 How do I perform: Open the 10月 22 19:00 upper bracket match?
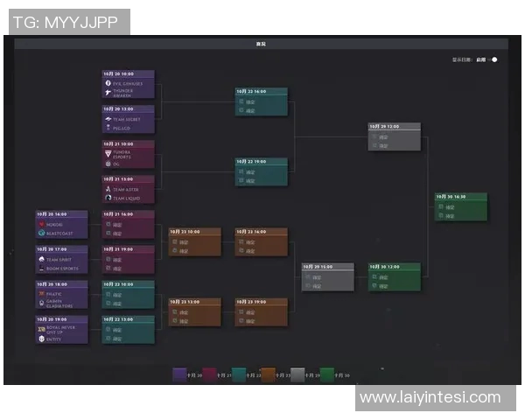coord(261,171)
